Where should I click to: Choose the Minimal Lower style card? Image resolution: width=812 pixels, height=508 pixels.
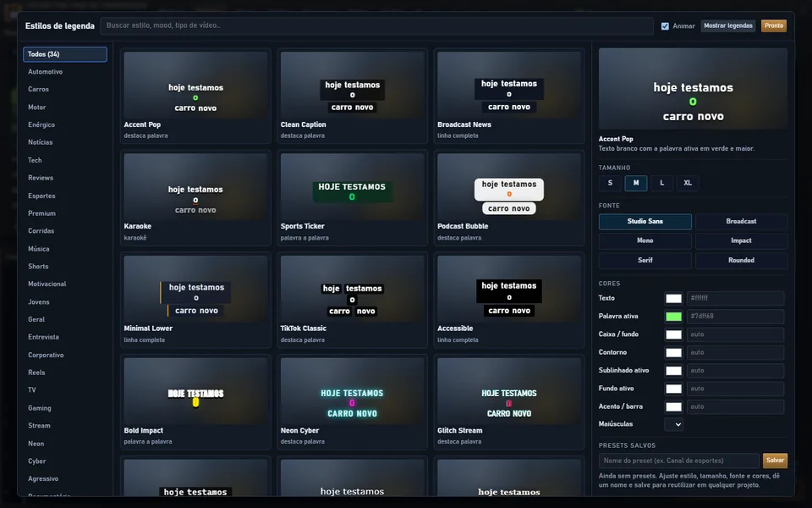click(195, 300)
